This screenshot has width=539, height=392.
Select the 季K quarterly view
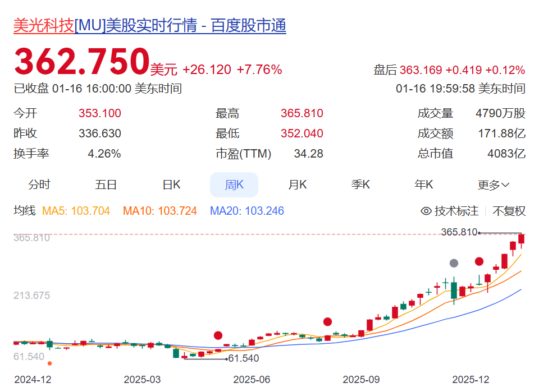pyautogui.click(x=360, y=184)
